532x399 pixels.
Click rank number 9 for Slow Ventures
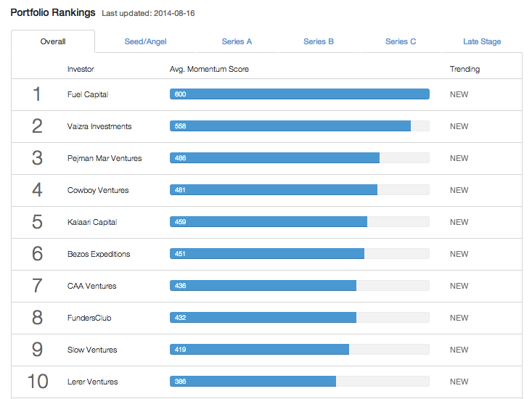(x=37, y=349)
